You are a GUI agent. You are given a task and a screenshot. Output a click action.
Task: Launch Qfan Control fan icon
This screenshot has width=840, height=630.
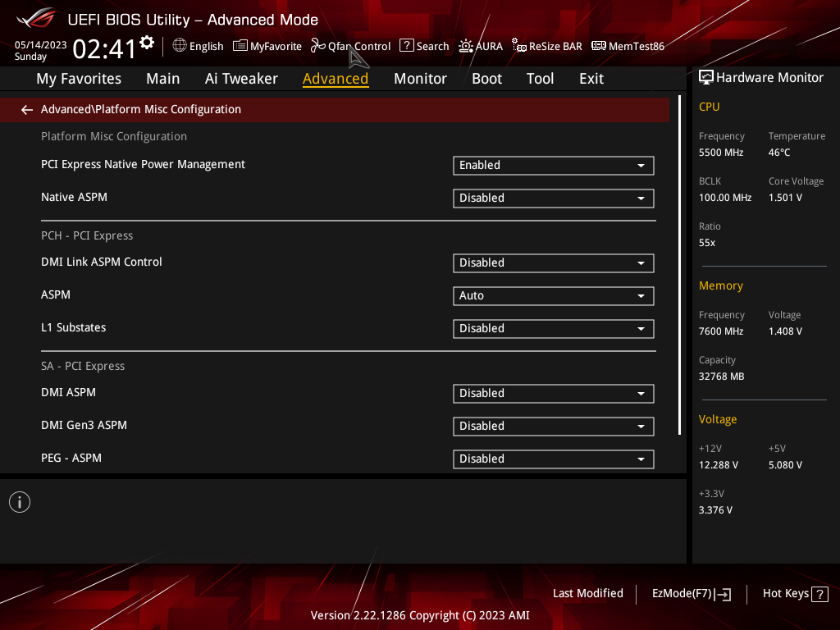(317, 46)
